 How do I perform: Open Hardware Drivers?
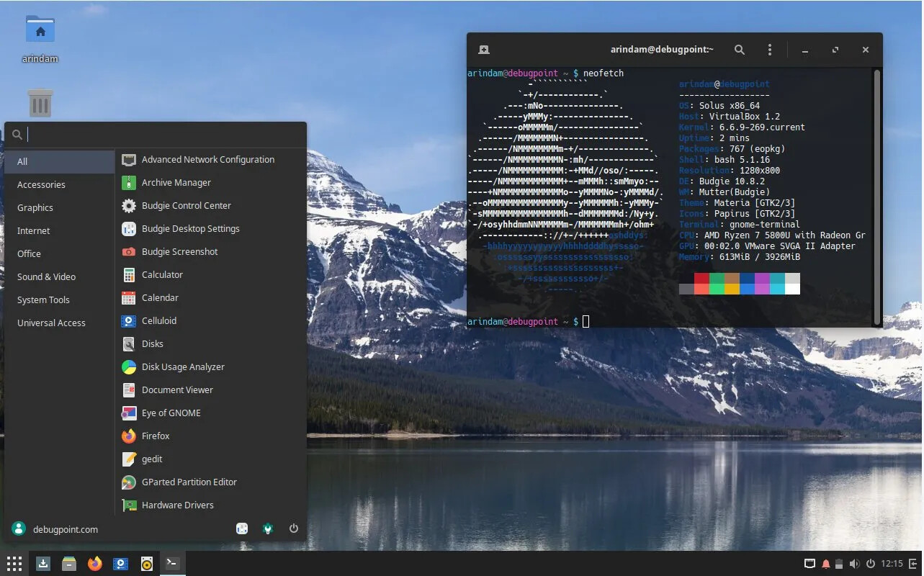[210, 505]
